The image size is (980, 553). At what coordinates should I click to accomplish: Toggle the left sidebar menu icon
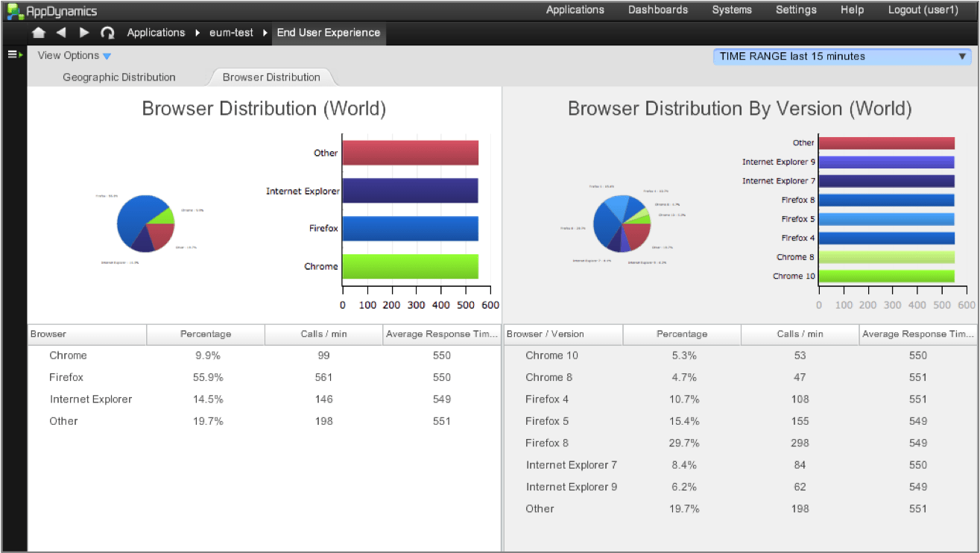click(x=15, y=55)
